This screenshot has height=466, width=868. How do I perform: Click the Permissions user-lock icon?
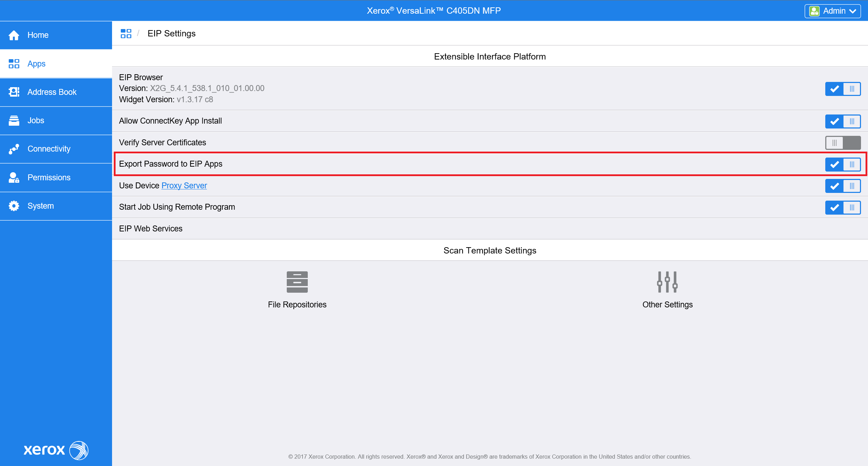coord(14,178)
